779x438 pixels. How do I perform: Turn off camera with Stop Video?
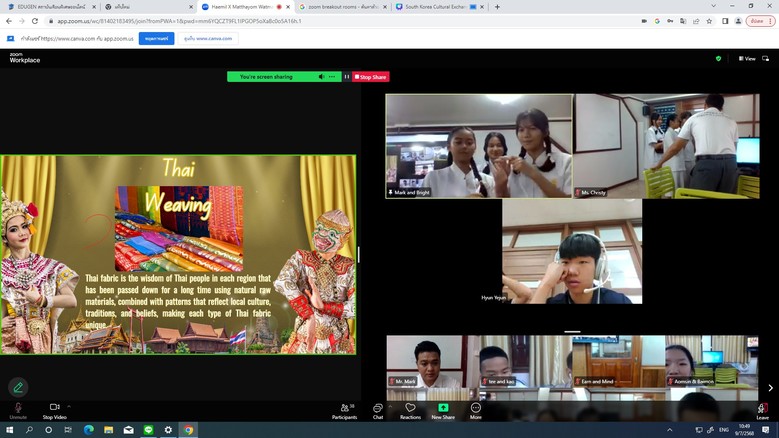(54, 408)
